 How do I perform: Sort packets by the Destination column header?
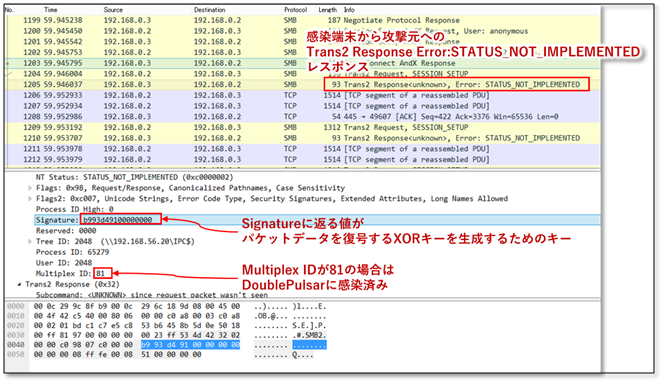(x=210, y=10)
